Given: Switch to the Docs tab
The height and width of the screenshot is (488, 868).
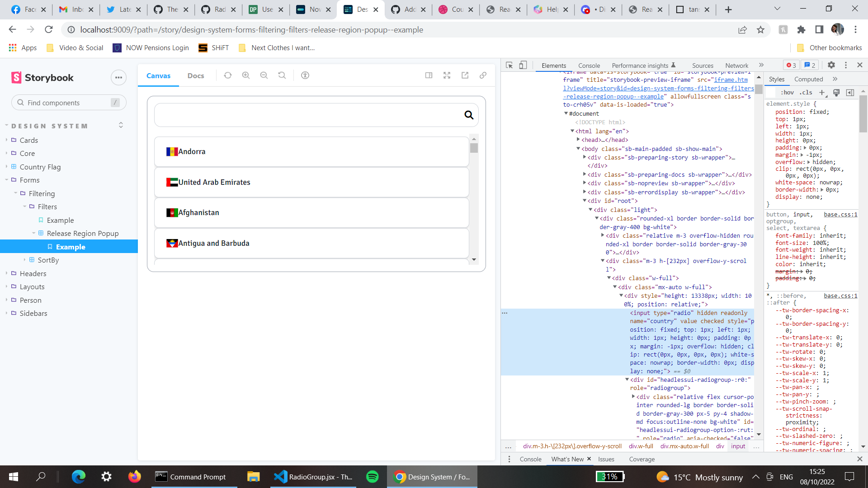Looking at the screenshot, I should tap(196, 75).
